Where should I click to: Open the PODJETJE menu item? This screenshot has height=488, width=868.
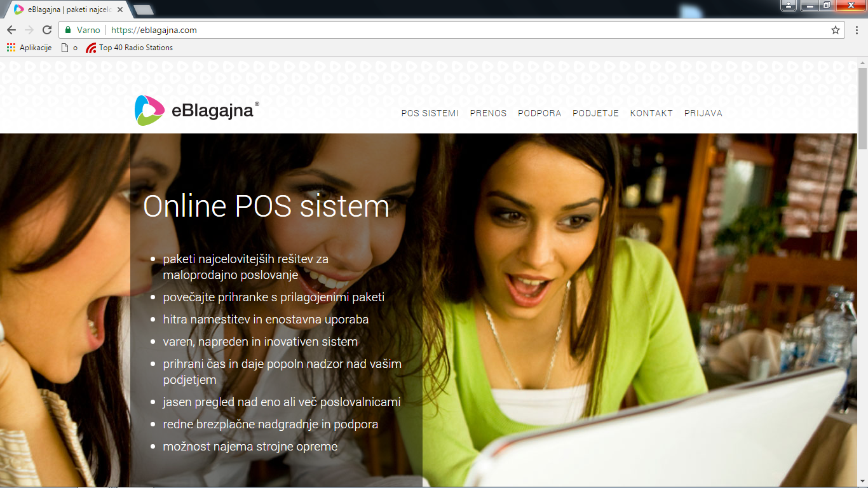pos(595,113)
